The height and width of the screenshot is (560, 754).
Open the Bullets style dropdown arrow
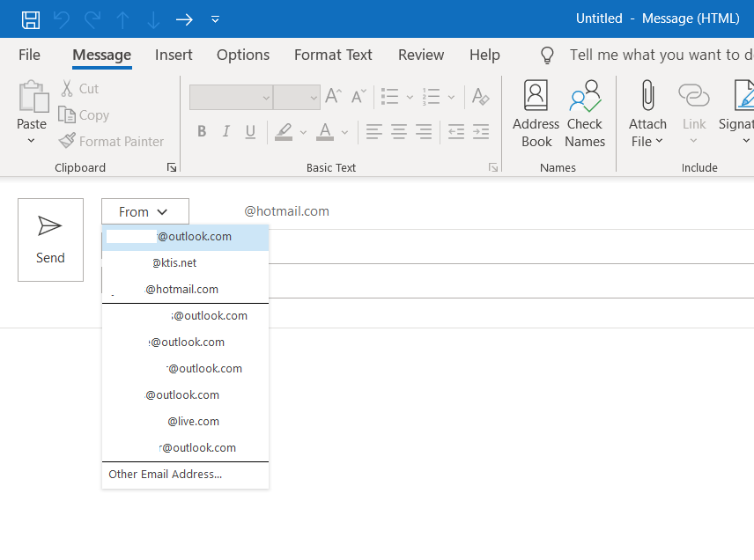410,97
